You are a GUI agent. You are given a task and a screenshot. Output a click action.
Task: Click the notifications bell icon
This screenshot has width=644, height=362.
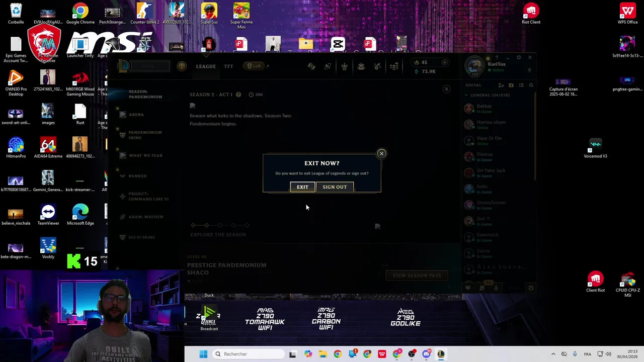[x=529, y=70]
